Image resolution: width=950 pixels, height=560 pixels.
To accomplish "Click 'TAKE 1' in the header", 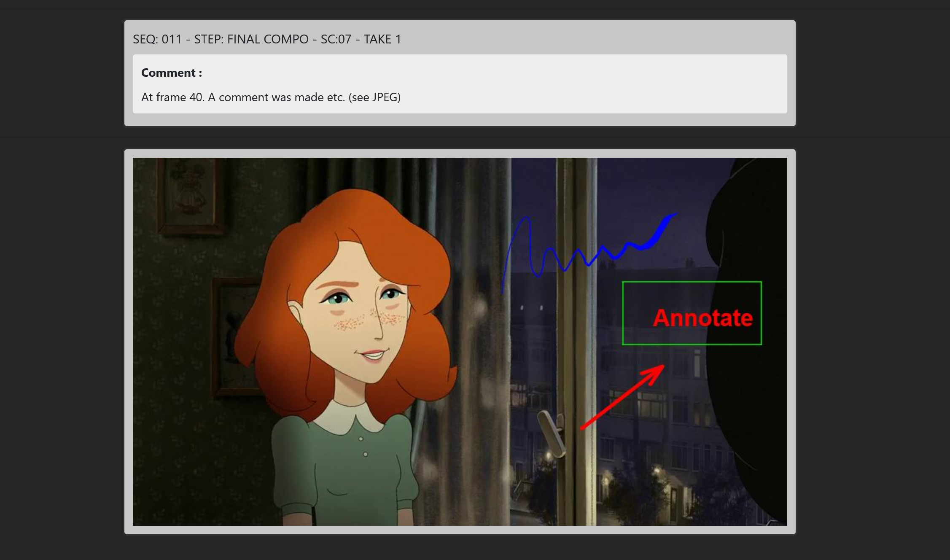I will tap(382, 39).
